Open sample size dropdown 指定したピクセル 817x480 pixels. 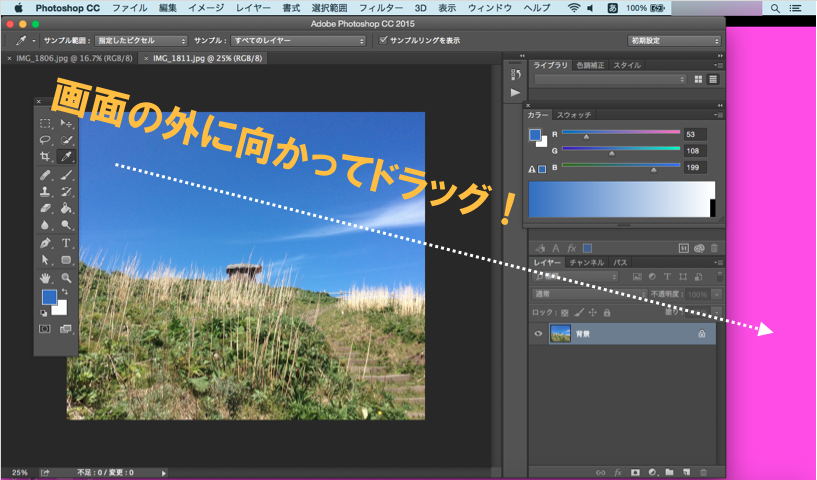(141, 41)
